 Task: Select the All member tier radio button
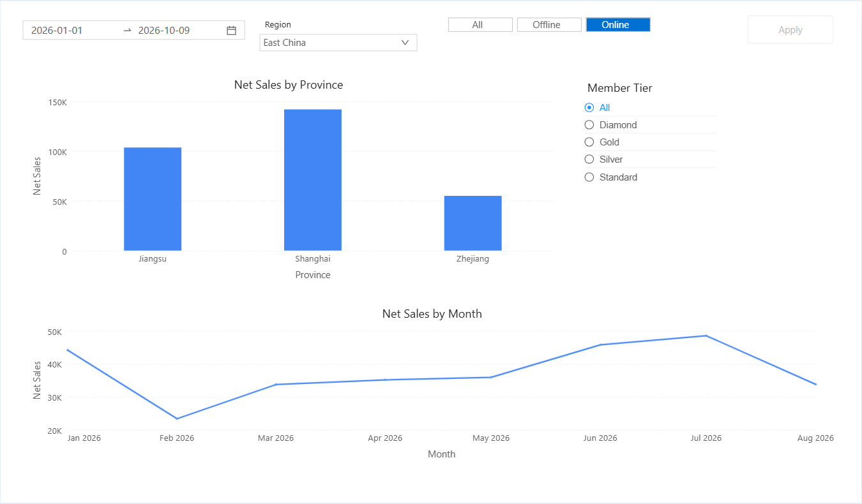click(589, 108)
